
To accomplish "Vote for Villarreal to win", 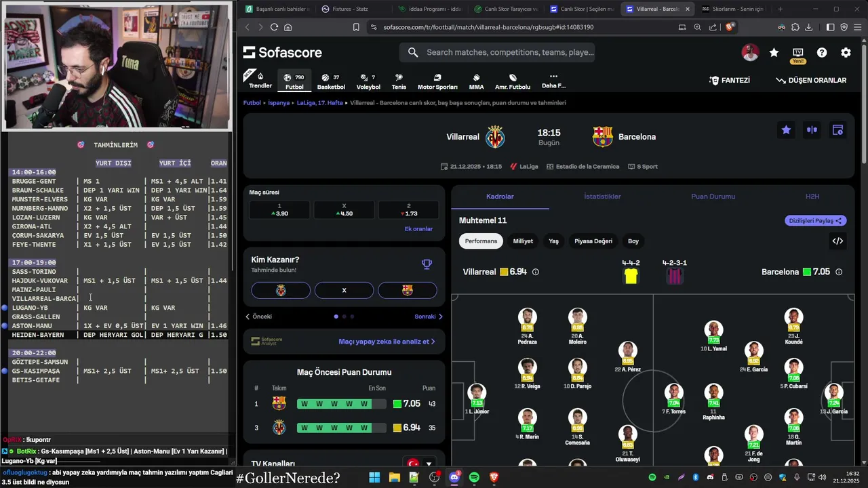I will [x=281, y=290].
